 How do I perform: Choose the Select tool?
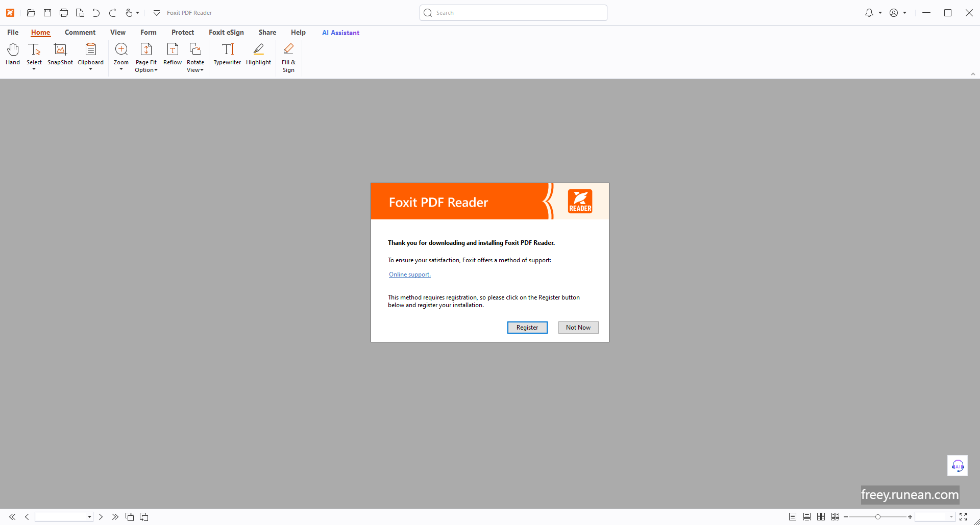pos(34,55)
